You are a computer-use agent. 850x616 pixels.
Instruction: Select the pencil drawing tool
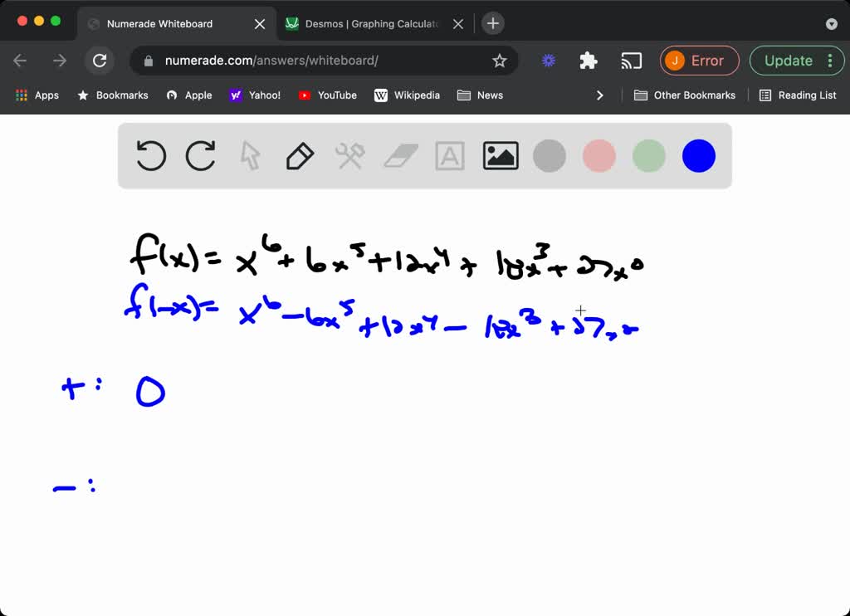(x=300, y=155)
